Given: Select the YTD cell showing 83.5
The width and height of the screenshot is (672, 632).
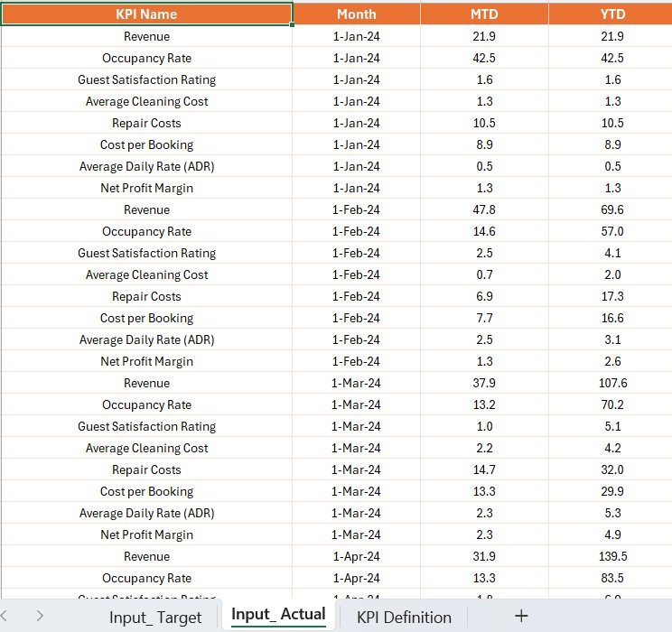Looking at the screenshot, I should (611, 578).
